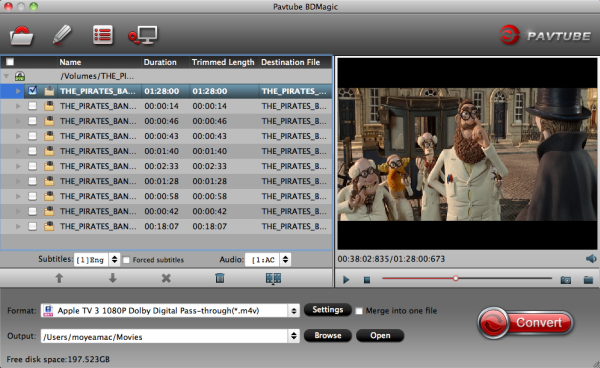
Task: Enable Merge into one file
Action: click(x=359, y=311)
